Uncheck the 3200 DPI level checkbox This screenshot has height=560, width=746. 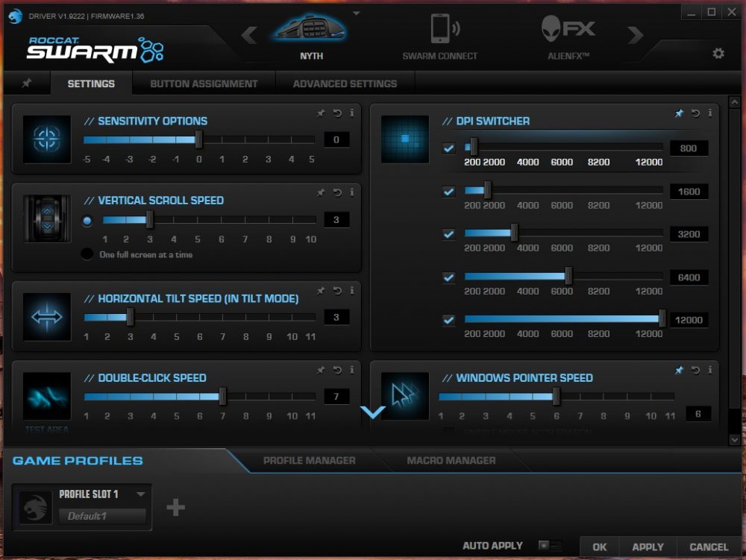(x=448, y=234)
